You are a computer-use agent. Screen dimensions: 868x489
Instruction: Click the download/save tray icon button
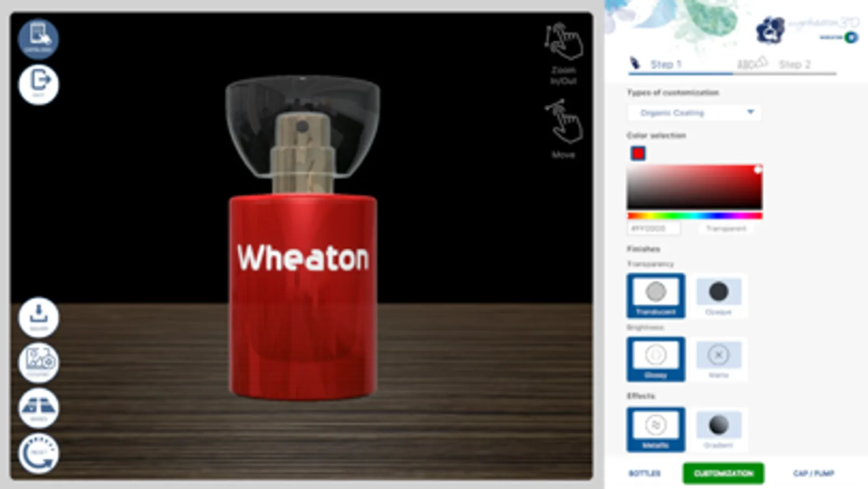point(38,317)
